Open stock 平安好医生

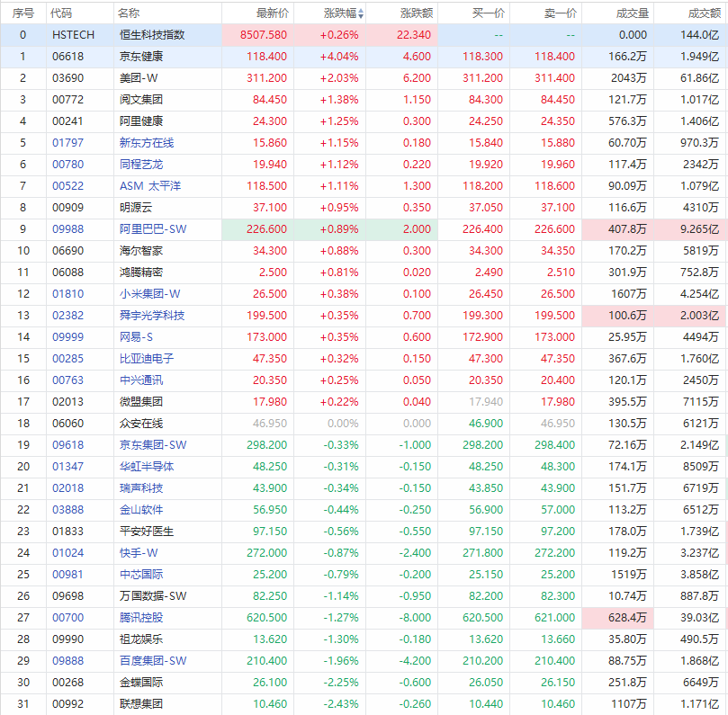[x=147, y=532]
